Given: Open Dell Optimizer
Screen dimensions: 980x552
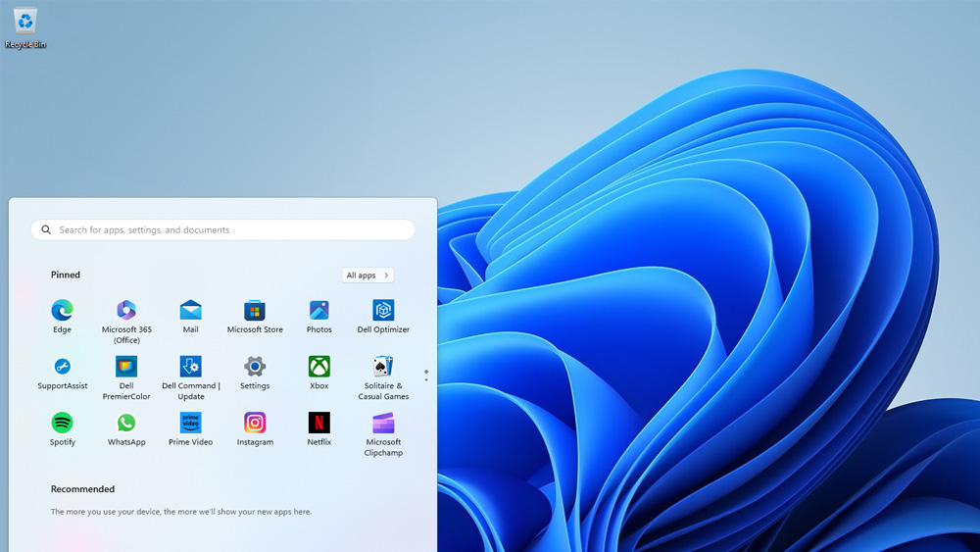Looking at the screenshot, I should click(383, 317).
